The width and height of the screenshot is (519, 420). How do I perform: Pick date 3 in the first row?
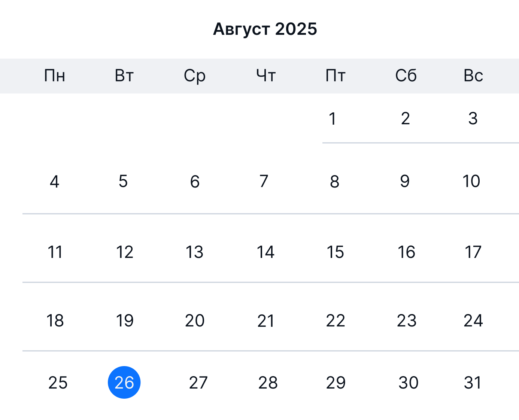473,119
